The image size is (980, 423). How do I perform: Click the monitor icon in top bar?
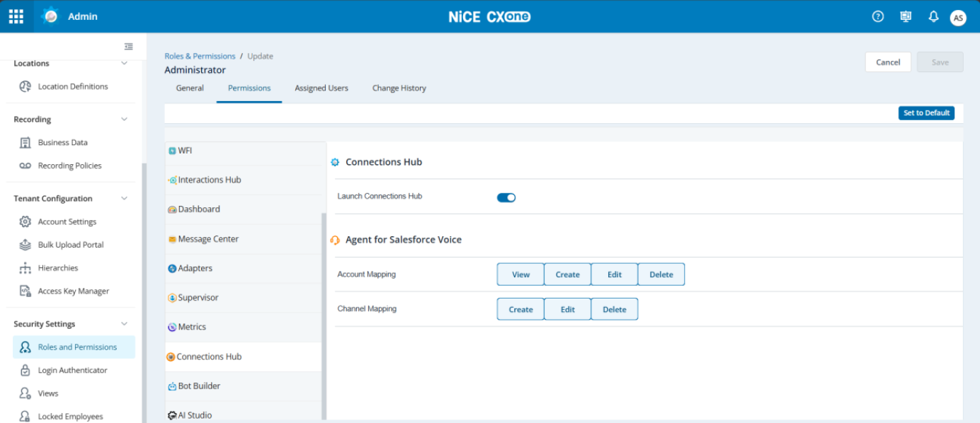[x=906, y=16]
